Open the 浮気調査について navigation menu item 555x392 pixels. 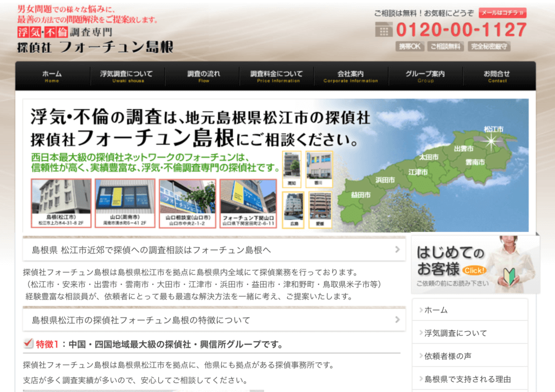tap(126, 76)
